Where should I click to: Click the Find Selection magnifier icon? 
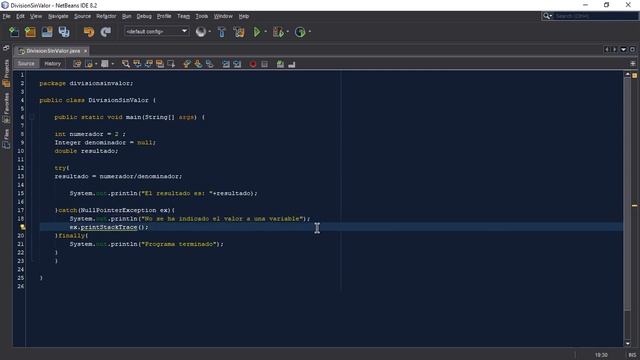pos(126,64)
